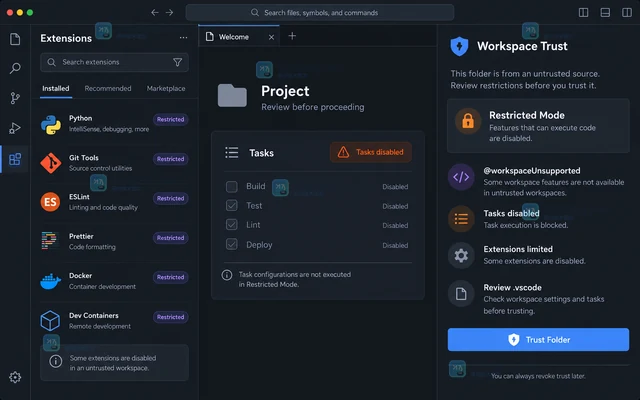Screen dimensions: 640x400
Task: Click the 'You can always revoke trust later.' text
Action: click(x=538, y=376)
